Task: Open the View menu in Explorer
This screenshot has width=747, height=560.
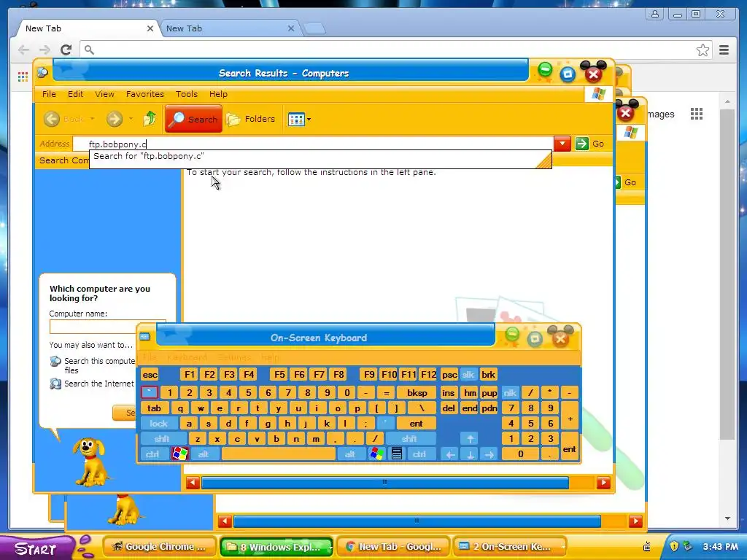Action: pyautogui.click(x=104, y=94)
